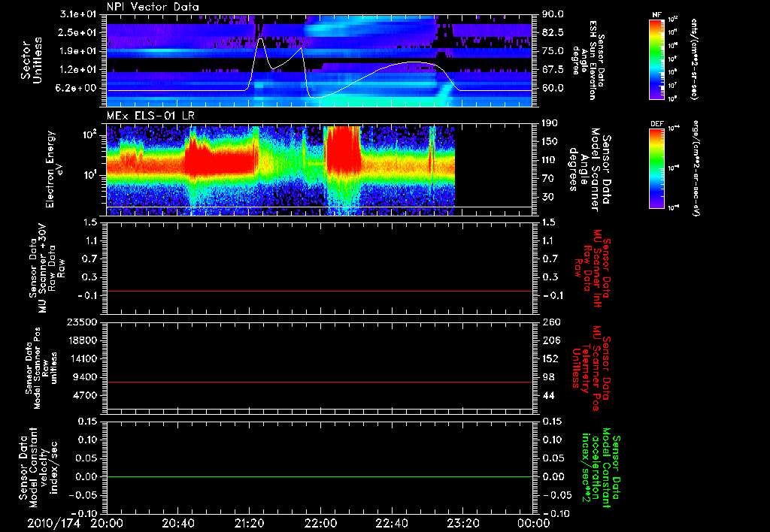
Task: Click the 1.9e+01 sector tick label
Action: [x=78, y=51]
